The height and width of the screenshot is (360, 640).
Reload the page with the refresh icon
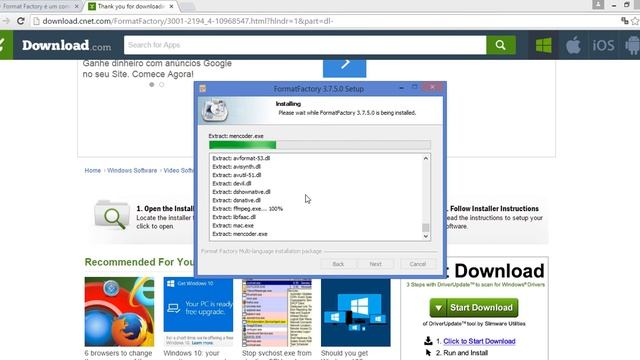point(20,21)
